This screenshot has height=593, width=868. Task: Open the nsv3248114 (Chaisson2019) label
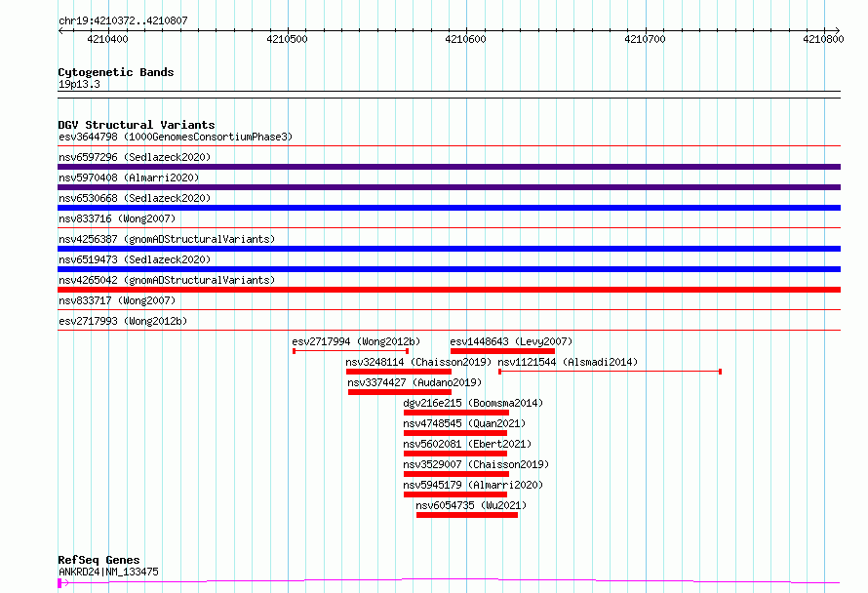click(418, 362)
